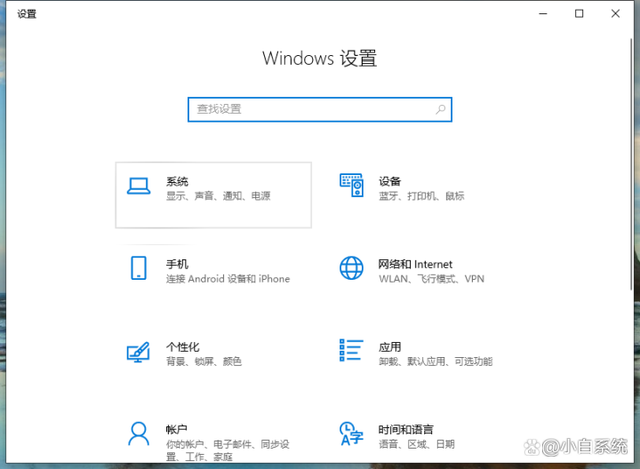The height and width of the screenshot is (469, 640).
Task: Minimize the 设置 window
Action: pyautogui.click(x=543, y=14)
